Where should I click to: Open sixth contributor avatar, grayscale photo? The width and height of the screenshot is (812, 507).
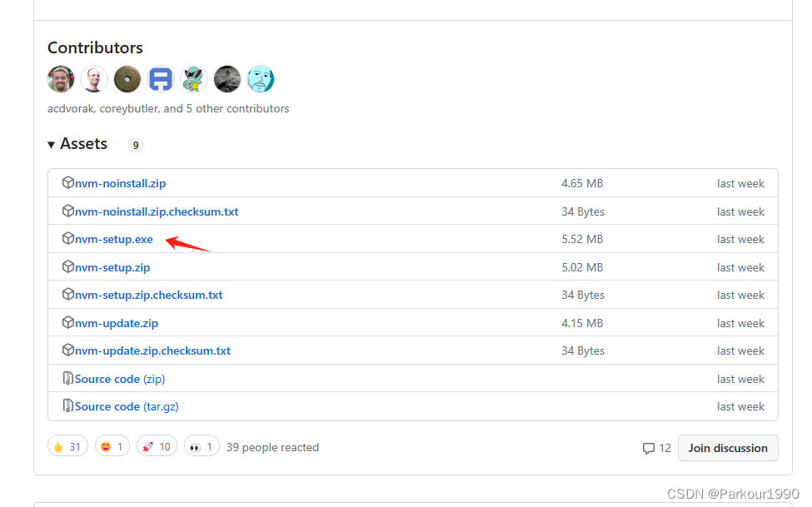click(x=227, y=79)
